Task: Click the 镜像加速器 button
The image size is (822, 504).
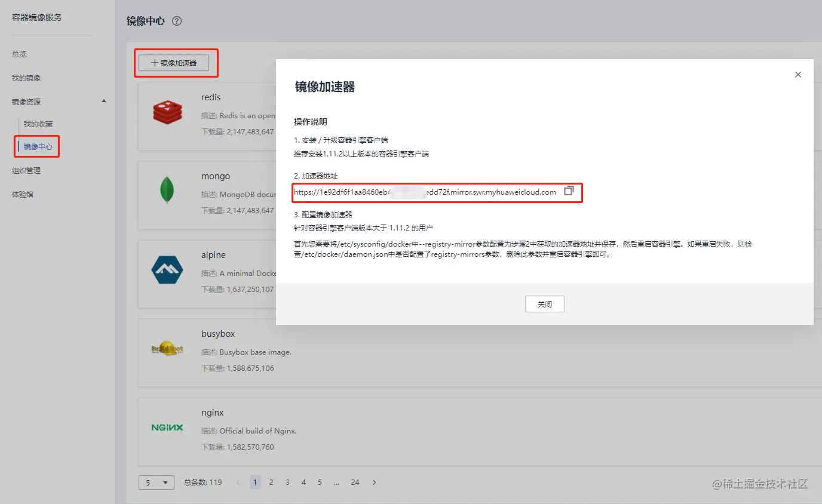Action: pyautogui.click(x=174, y=63)
